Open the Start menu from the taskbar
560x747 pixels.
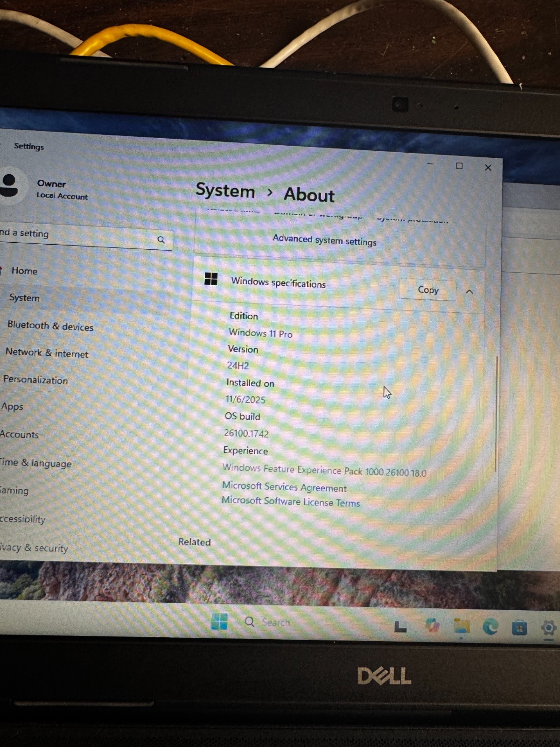pyautogui.click(x=219, y=621)
